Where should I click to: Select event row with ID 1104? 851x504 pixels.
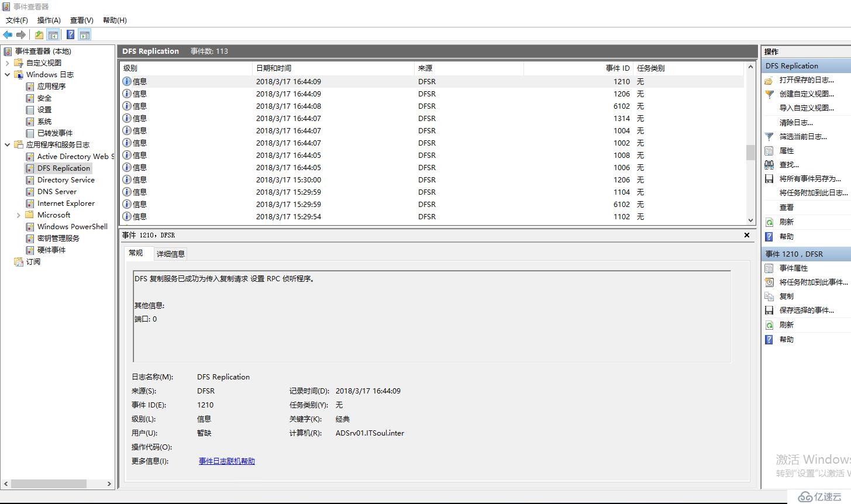pos(432,192)
